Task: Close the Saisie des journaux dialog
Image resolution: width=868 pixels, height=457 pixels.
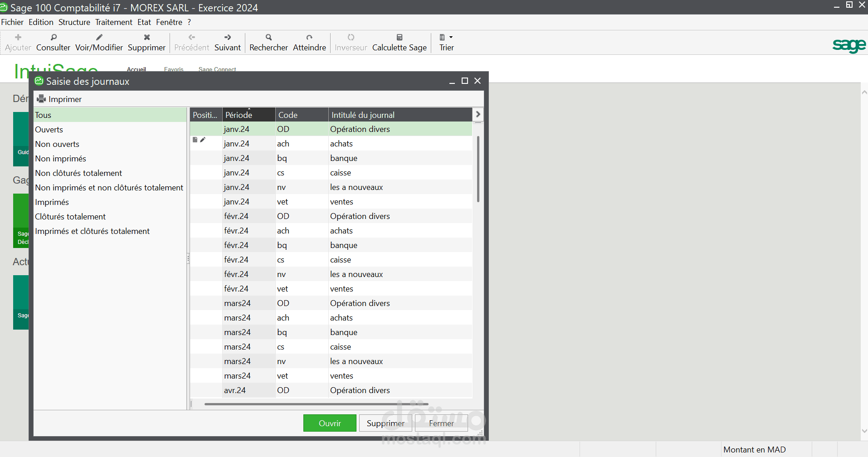Action: coord(478,81)
